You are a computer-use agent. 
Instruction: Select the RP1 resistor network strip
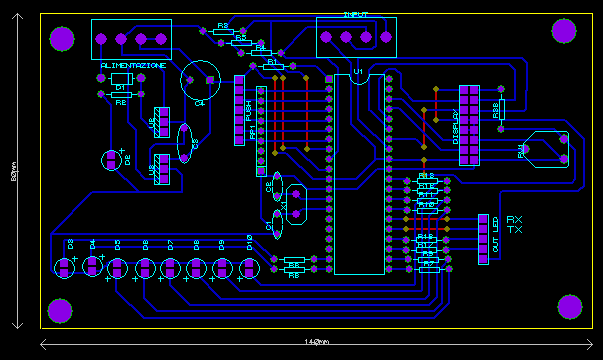click(262, 131)
